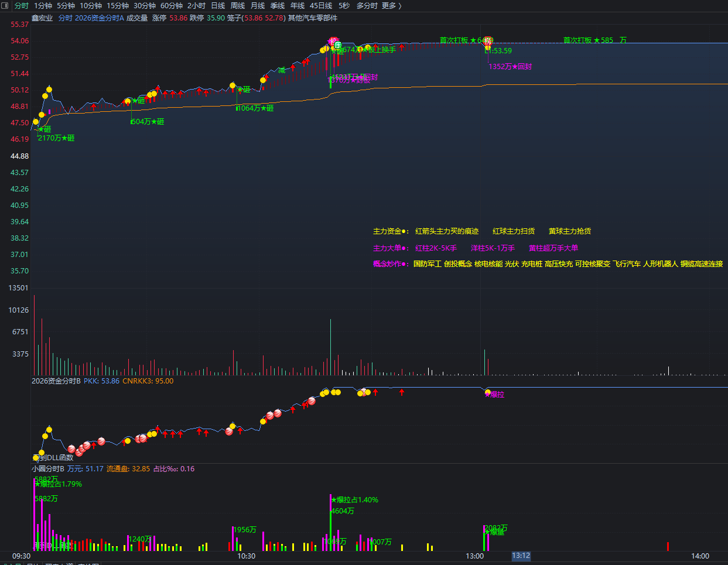Select the 5秒 period tab

pos(344,6)
